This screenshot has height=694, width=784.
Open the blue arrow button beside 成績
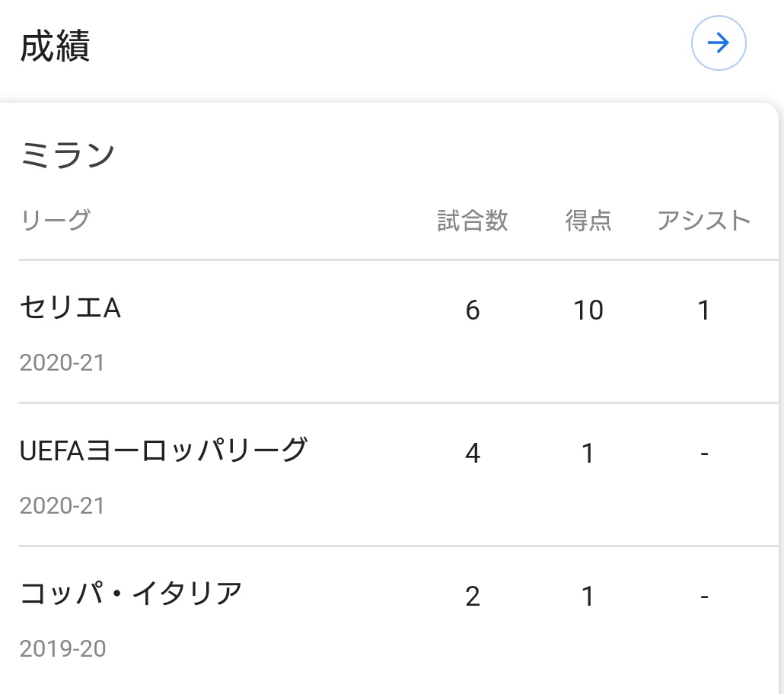[x=719, y=43]
